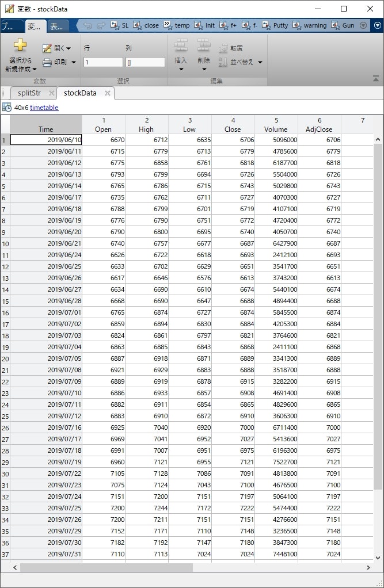Switch to the 表... ribbon tab

pyautogui.click(x=58, y=26)
